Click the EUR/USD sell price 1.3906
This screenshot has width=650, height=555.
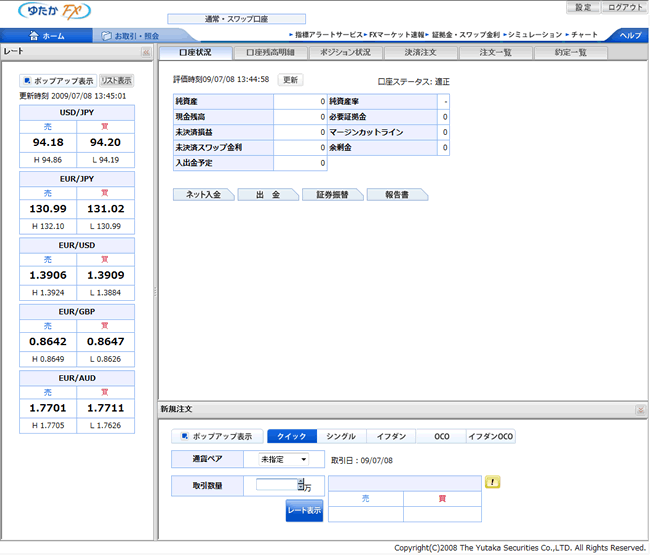48,275
